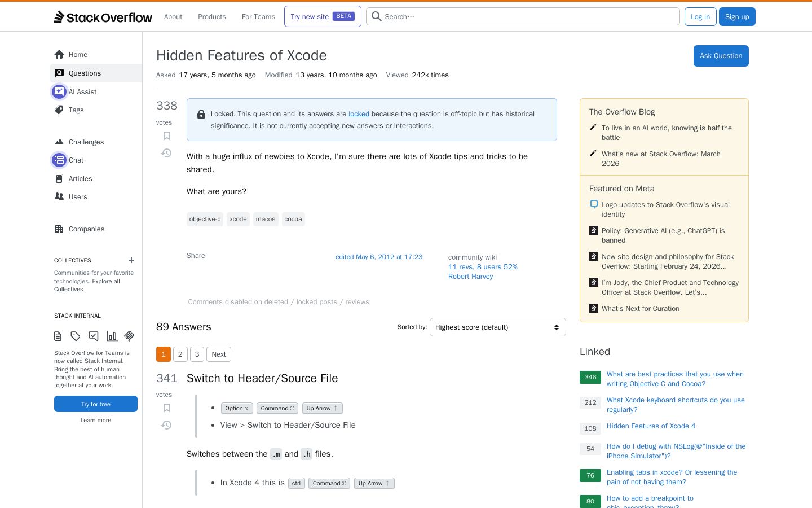Go to Home via the house icon
This screenshot has height=508, width=812.
click(x=59, y=55)
